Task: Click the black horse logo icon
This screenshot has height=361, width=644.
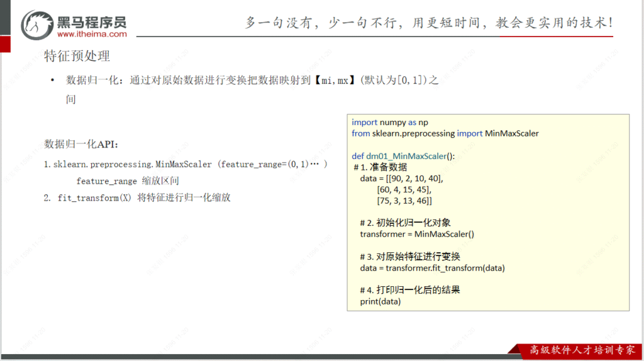Action: coord(39,25)
